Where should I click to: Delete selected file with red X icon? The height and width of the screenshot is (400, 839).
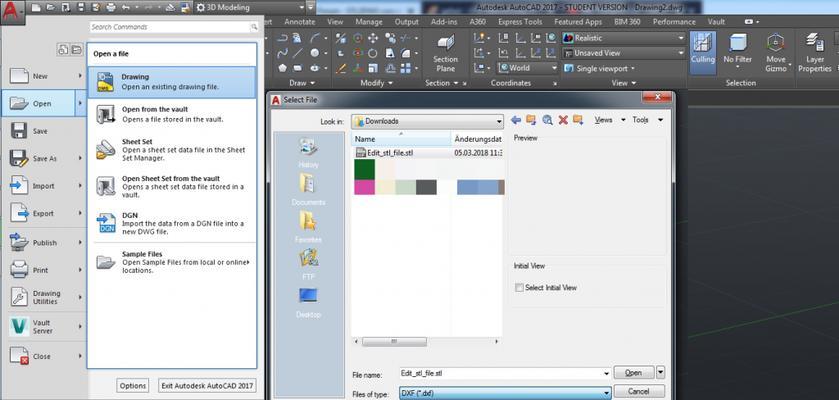point(563,120)
